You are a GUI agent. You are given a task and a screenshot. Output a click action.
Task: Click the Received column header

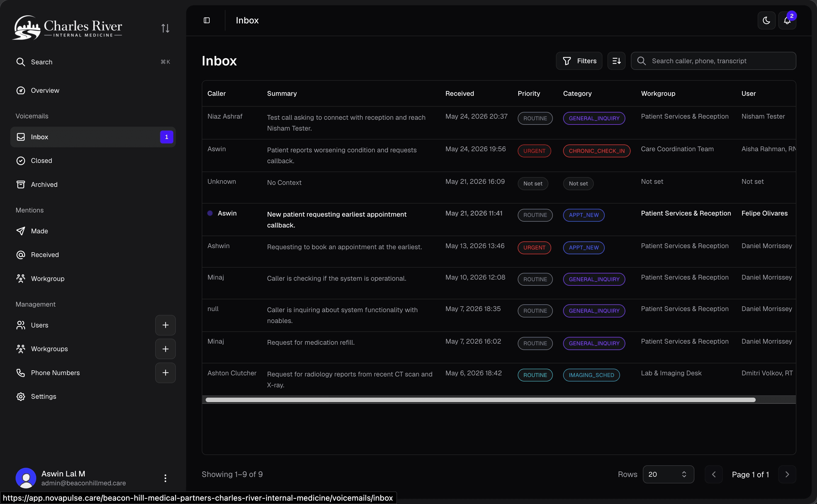tap(459, 93)
